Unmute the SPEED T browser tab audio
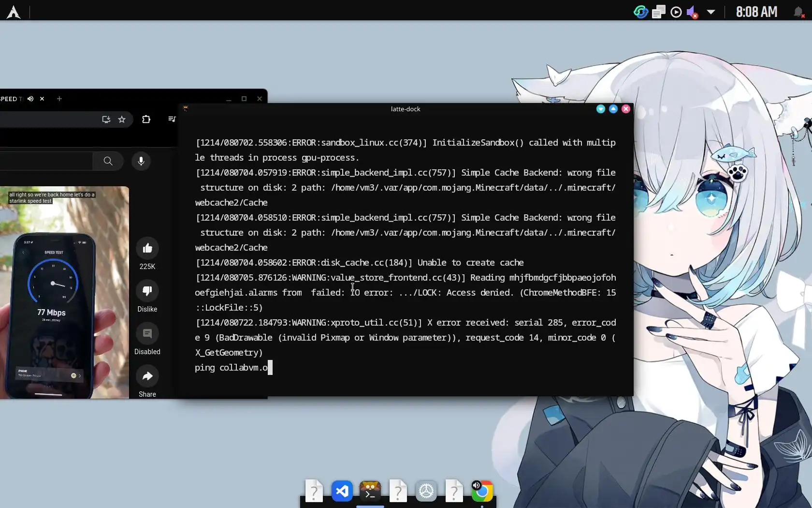Image resolution: width=812 pixels, height=508 pixels. (30, 99)
